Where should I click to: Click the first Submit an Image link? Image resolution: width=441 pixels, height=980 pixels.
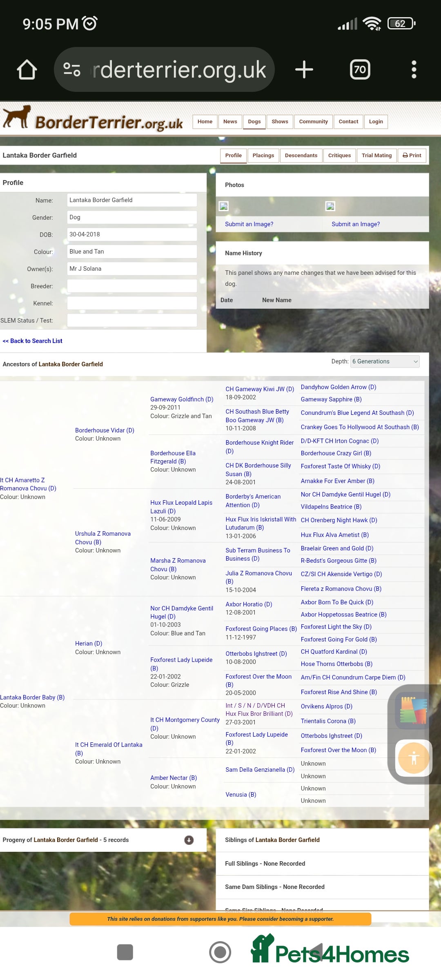point(249,224)
